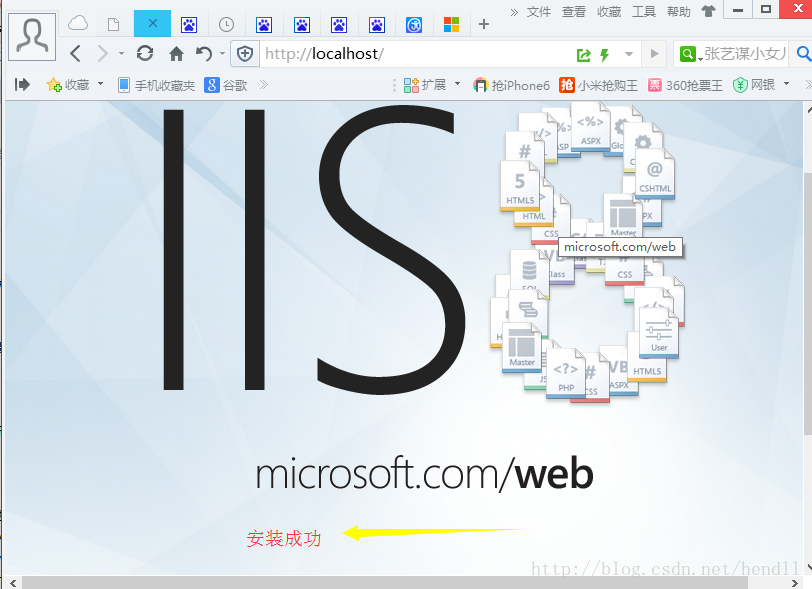Open the 工具 menu

point(644,11)
